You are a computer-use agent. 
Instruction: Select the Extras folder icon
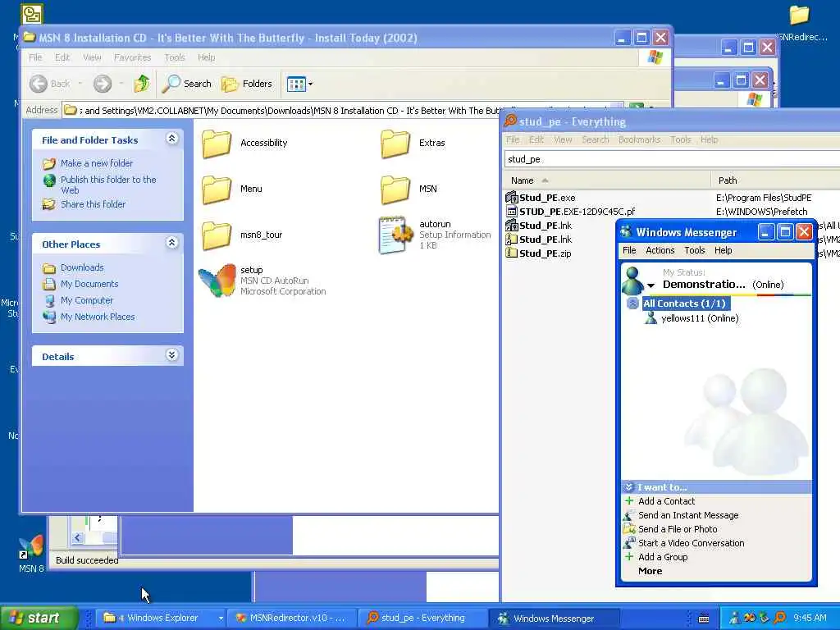[x=395, y=144]
